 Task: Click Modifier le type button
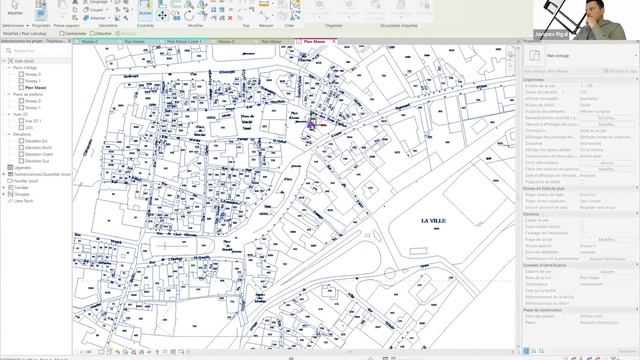622,71
